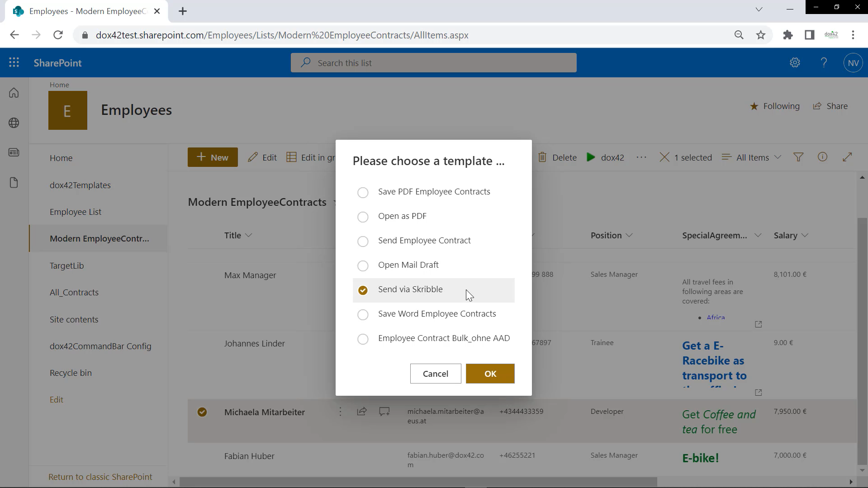Open Employee List navigation link
Viewport: 868px width, 488px height.
point(76,212)
